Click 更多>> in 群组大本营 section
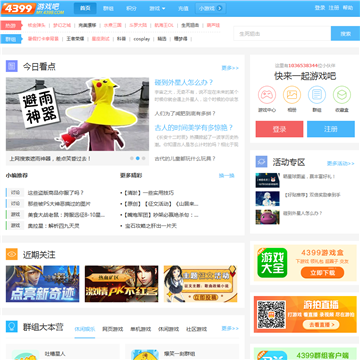Viewport: 360px width, 360px height. (x=230, y=328)
